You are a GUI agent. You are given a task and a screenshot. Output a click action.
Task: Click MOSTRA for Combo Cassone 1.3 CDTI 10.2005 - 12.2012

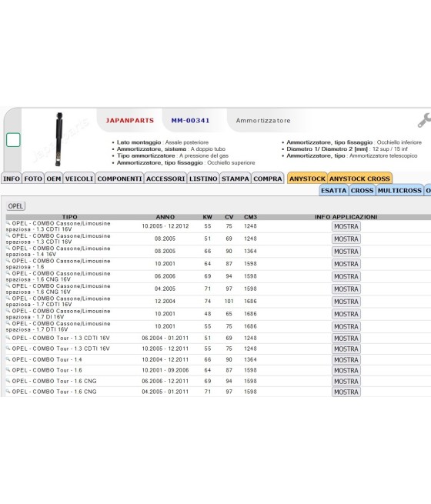click(346, 226)
